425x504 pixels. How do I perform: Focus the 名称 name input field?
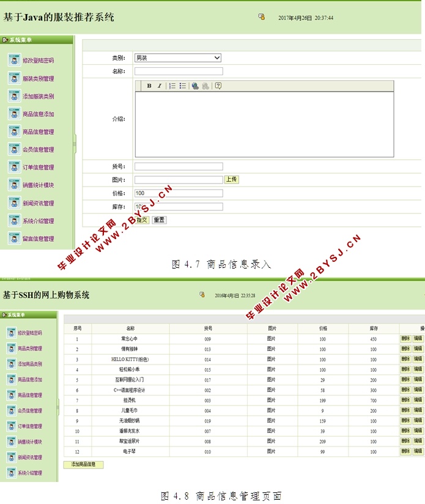[179, 71]
